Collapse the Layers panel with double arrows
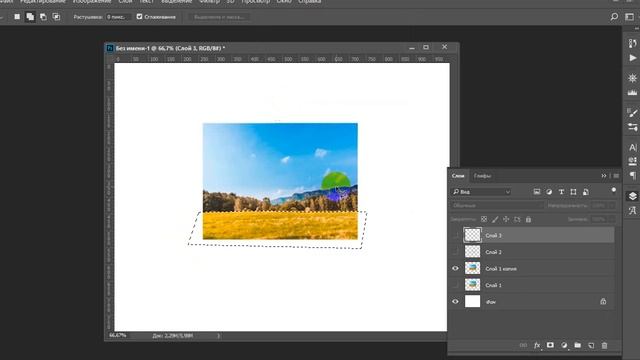Screen dimensions: 640x360 tap(604, 176)
